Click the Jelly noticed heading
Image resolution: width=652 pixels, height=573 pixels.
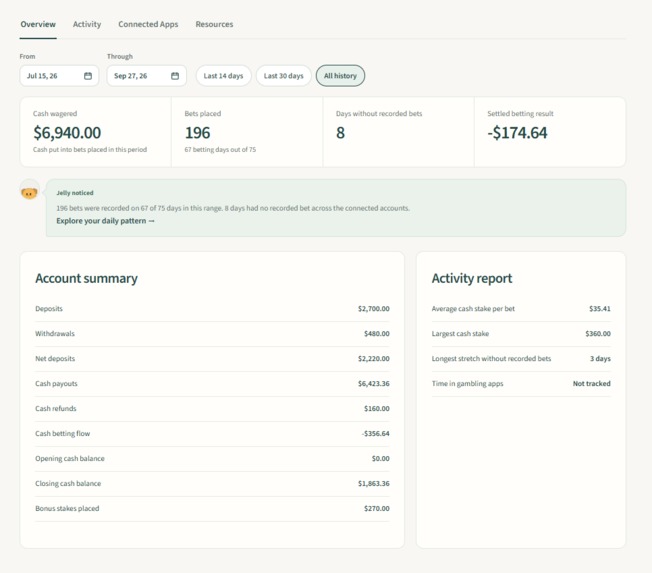(x=75, y=193)
